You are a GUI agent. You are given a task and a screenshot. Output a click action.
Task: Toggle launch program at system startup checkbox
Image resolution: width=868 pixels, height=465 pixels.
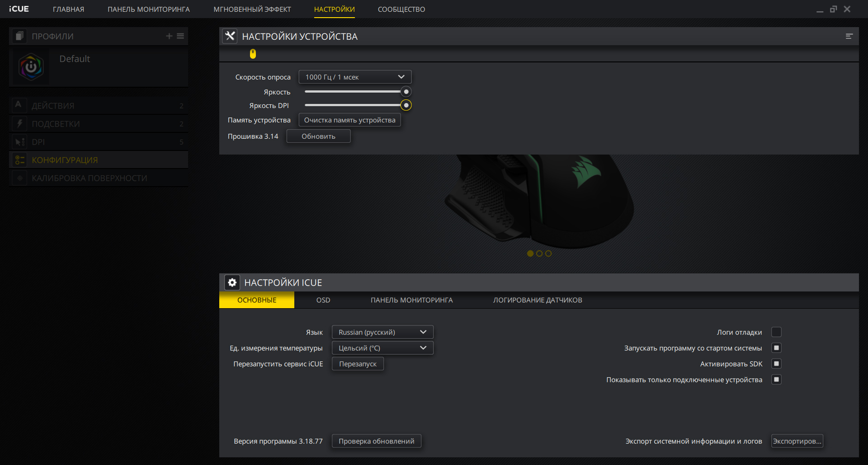coord(776,348)
